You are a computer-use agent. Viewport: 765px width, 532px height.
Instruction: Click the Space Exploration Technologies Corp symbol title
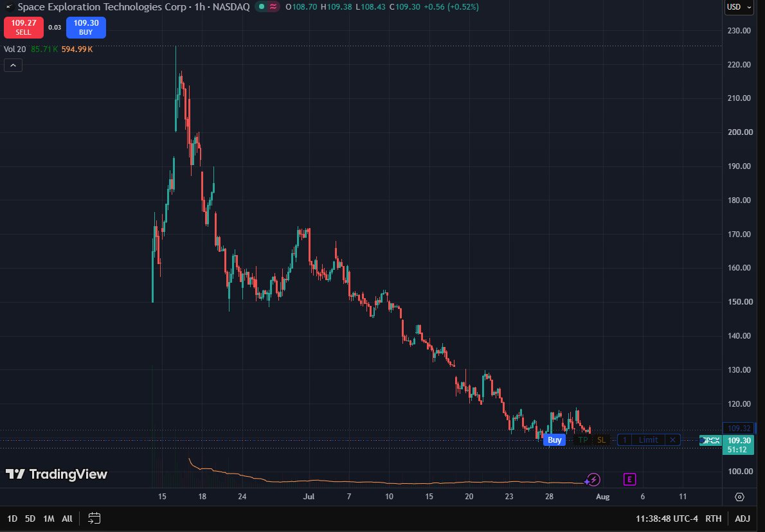tap(102, 7)
